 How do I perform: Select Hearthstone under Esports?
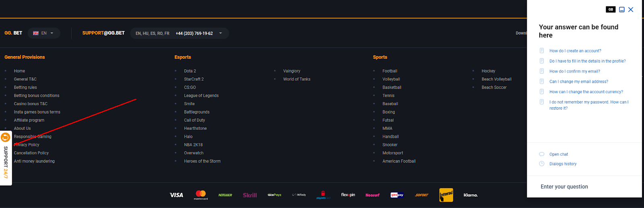(x=195, y=129)
